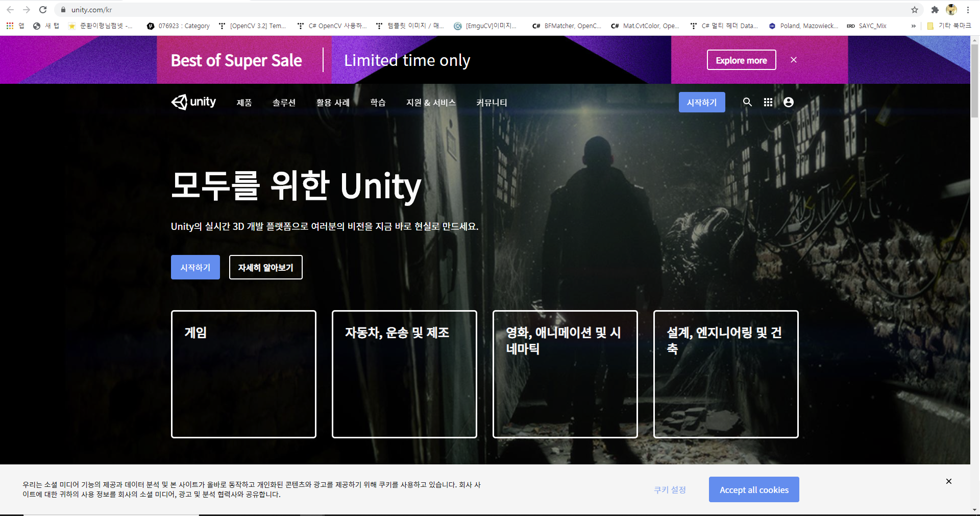Open the 설계, 엔지니어링 및 건축 card
Screen dimensions: 980x516
(726, 374)
